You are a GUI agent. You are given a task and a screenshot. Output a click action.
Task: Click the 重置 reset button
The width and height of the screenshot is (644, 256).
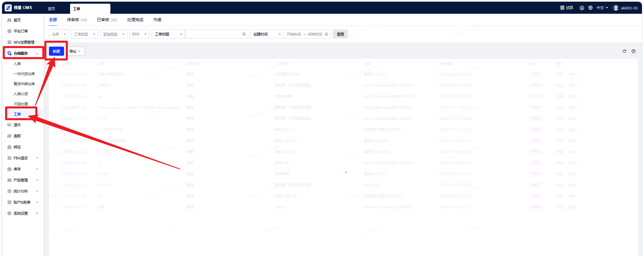click(x=340, y=34)
